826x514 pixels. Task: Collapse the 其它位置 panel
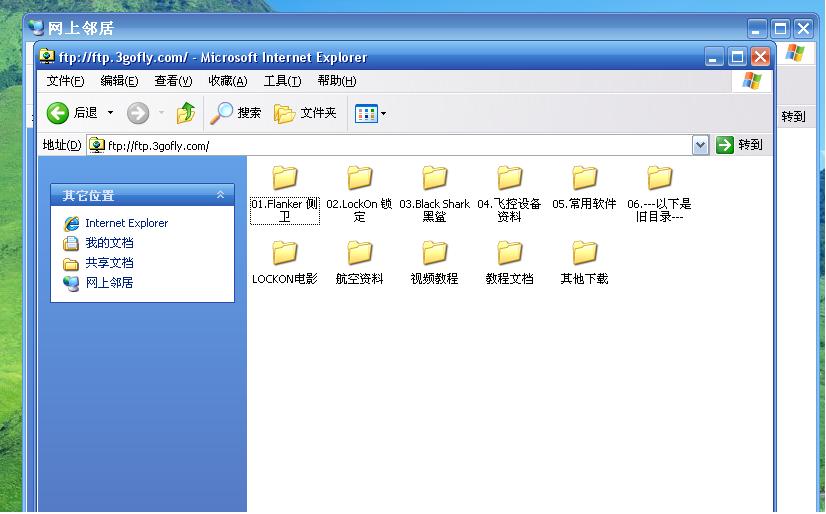click(221, 195)
